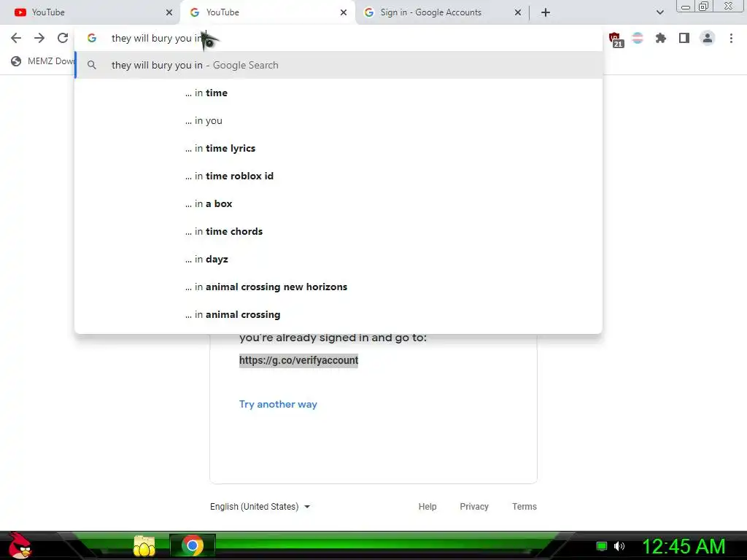Image resolution: width=747 pixels, height=560 pixels.
Task: Expand the tab search chevron
Action: (659, 12)
